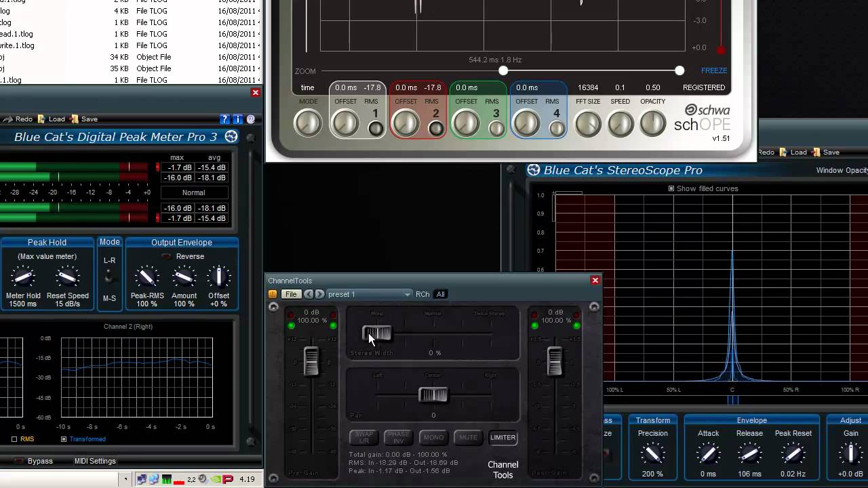The height and width of the screenshot is (488, 868).
Task: Go to next preset in ChannelTools
Action: tap(319, 294)
